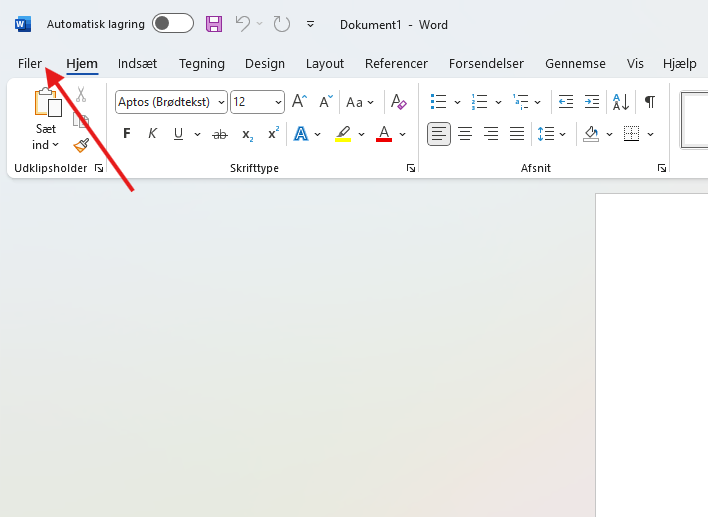Viewport: 708px width, 517px height.
Task: Show paragraph marks with pilcrow icon
Action: pyautogui.click(x=650, y=102)
